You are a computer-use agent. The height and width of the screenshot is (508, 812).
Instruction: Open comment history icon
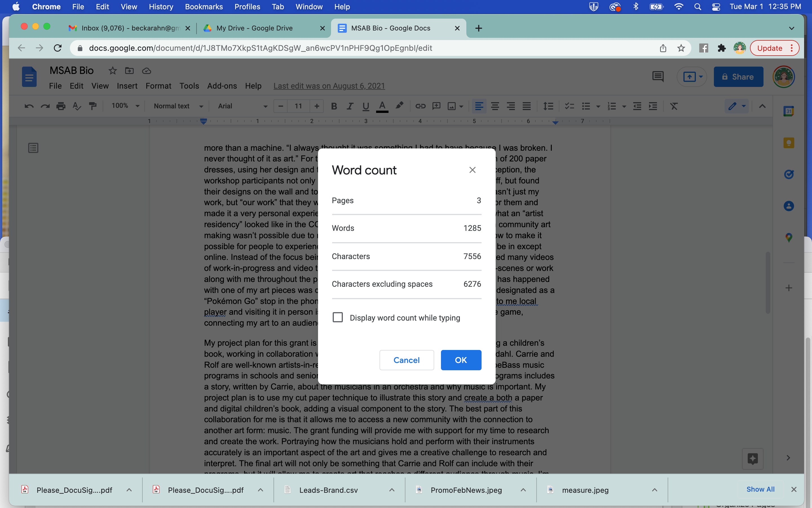point(658,76)
